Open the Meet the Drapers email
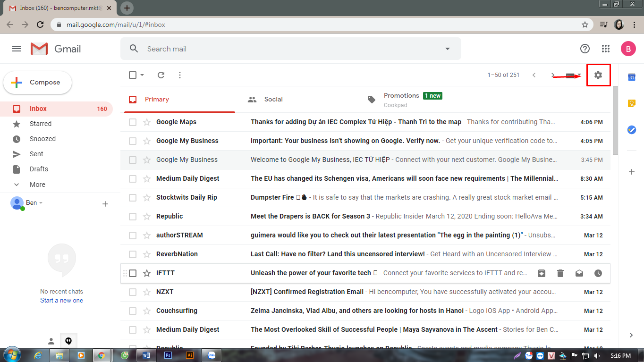The height and width of the screenshot is (362, 644). (365, 216)
